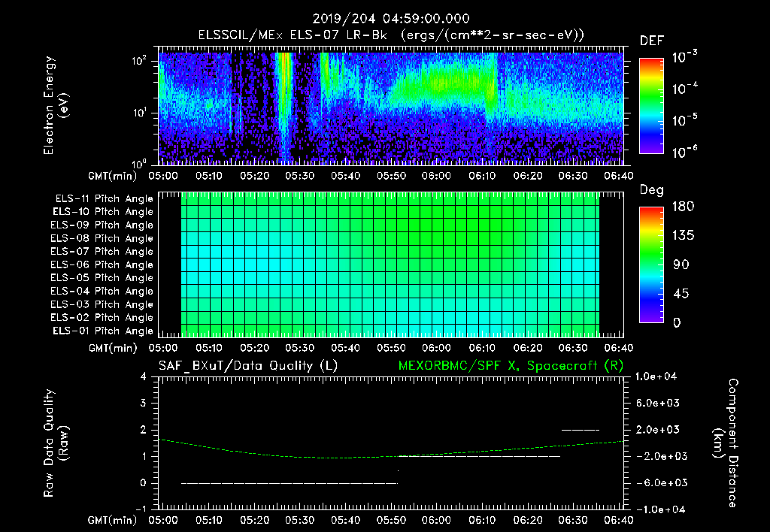Click '05:30' tick under the spectrogram
770x532 pixels.
pyautogui.click(x=299, y=176)
